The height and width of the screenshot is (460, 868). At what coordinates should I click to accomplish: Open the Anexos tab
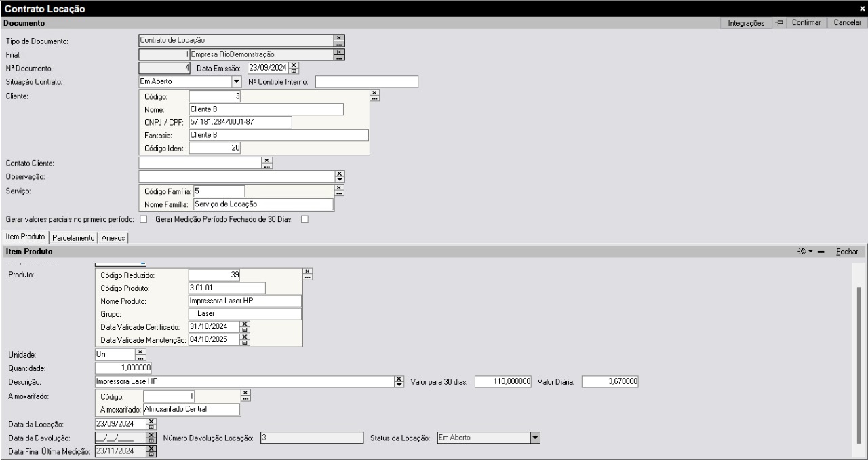[114, 237]
